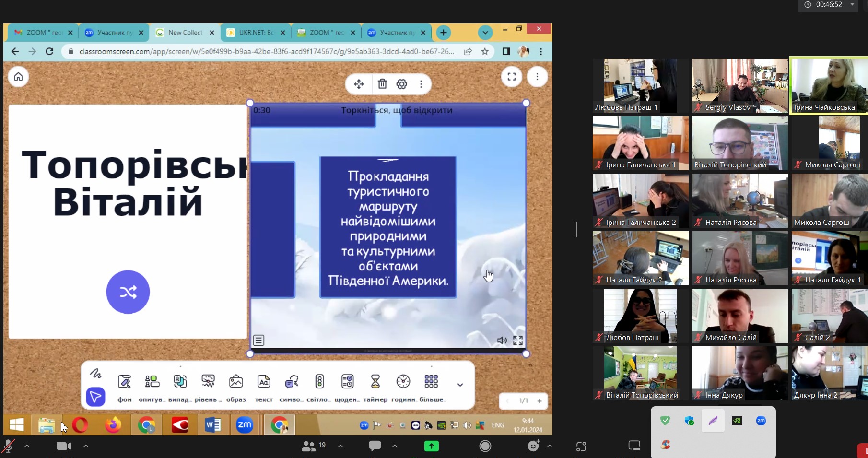Add new page with plus button

click(x=540, y=401)
